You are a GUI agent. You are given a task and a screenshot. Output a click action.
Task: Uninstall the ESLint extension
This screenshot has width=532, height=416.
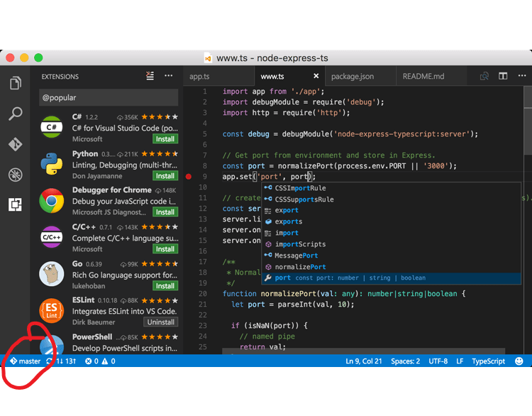[161, 322]
